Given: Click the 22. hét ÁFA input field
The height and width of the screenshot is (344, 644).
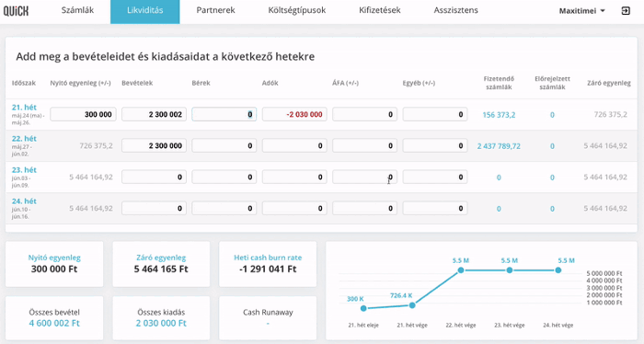Looking at the screenshot, I should (364, 145).
